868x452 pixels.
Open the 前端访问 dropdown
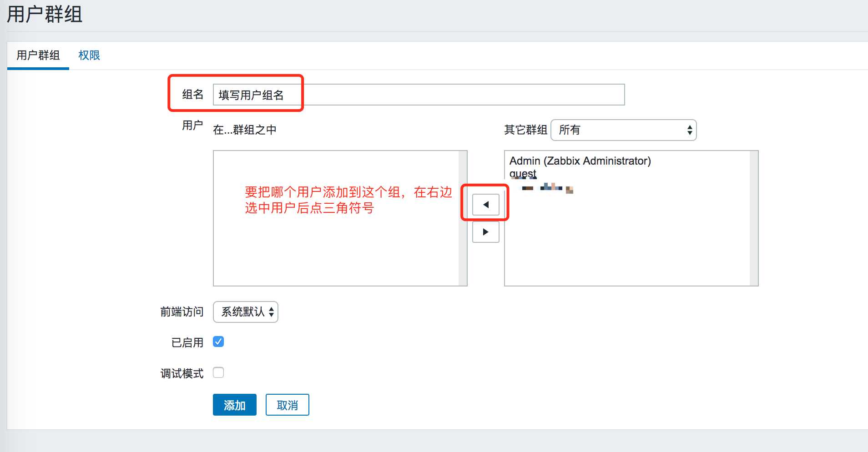[x=245, y=312]
